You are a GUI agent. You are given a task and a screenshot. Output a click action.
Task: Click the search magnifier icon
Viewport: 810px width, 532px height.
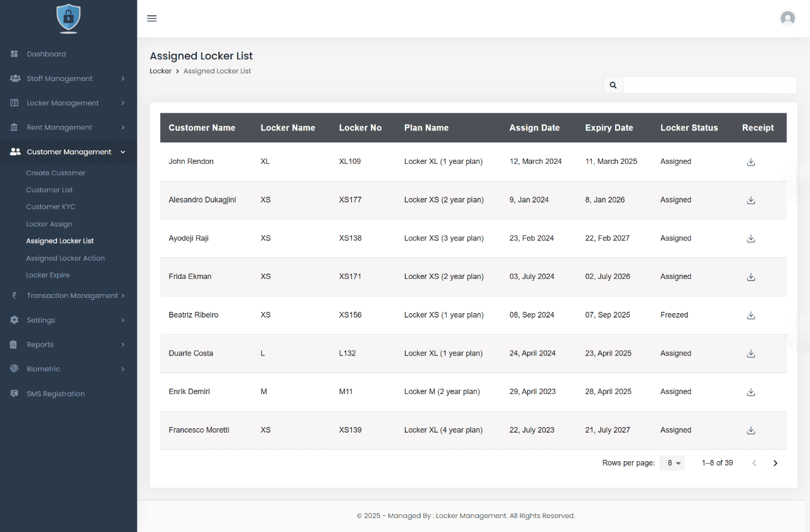pos(613,85)
